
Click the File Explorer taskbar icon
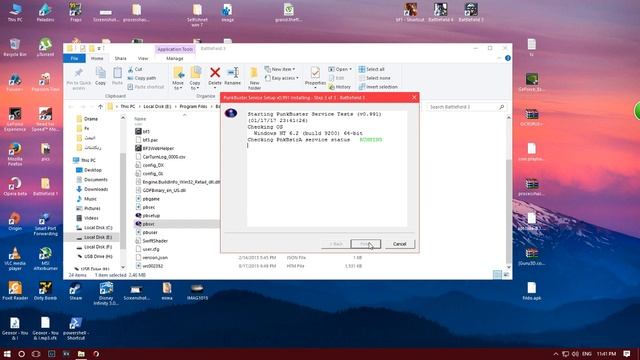point(81,354)
